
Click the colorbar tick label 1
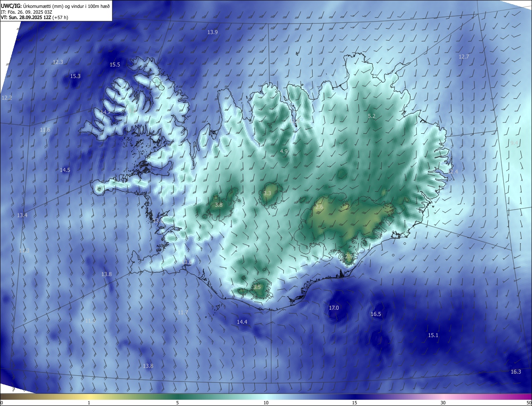(x=89, y=403)
